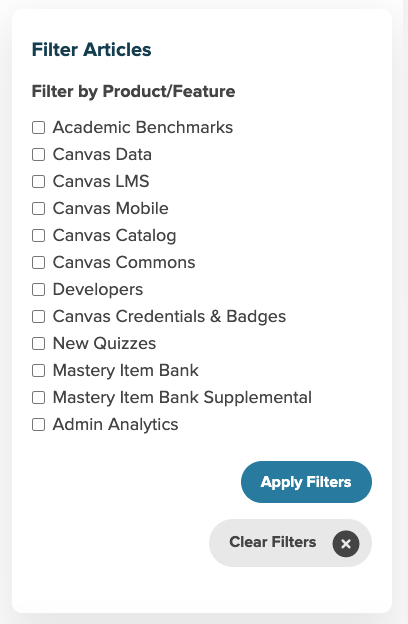Mark the Canvas Commons checkbox
The width and height of the screenshot is (408, 624).
38,263
